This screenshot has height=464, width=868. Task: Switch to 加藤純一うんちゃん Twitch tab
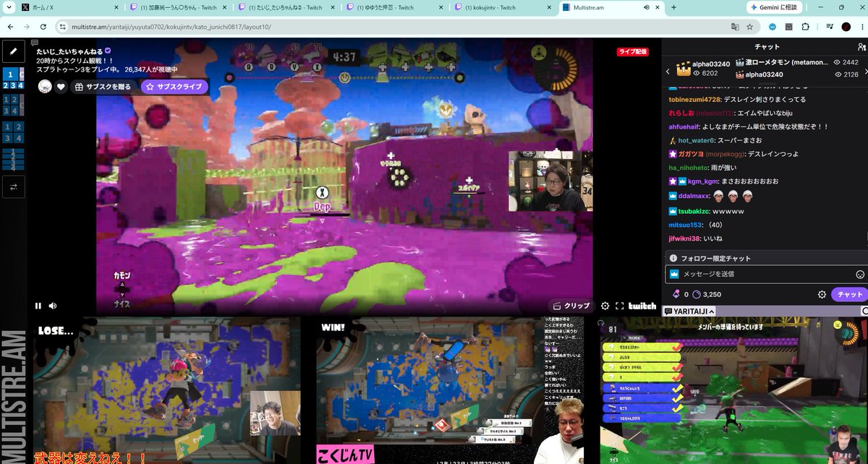pos(178,7)
